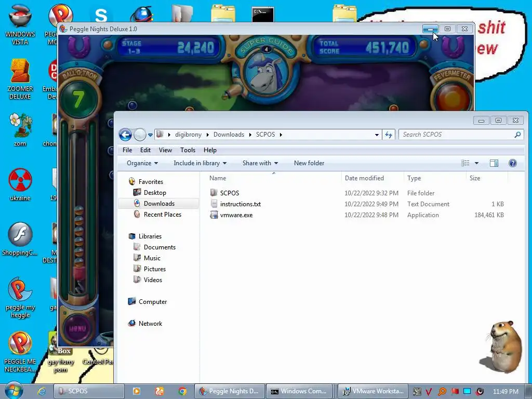Click the blue help question icon
Image resolution: width=532 pixels, height=399 pixels.
click(513, 163)
